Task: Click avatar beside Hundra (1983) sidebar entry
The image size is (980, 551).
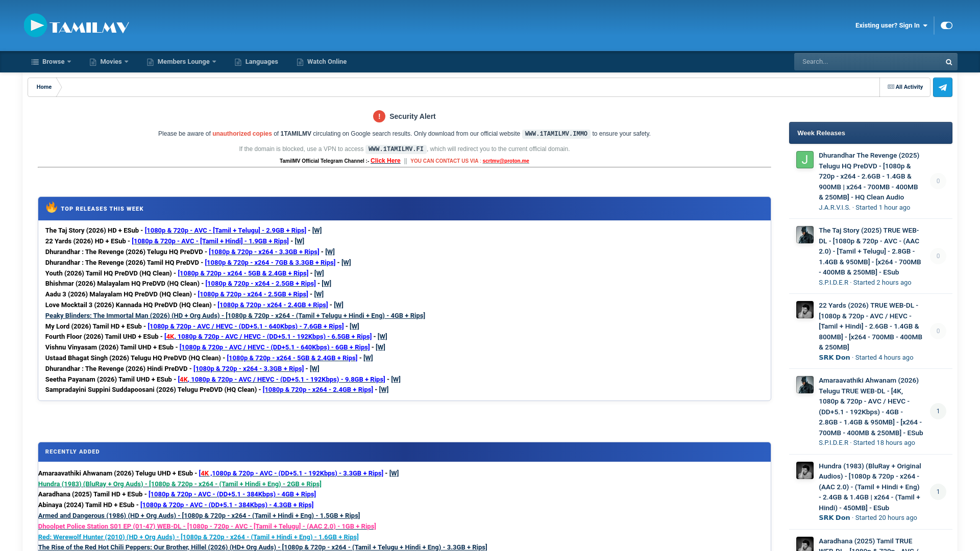Action: (805, 470)
